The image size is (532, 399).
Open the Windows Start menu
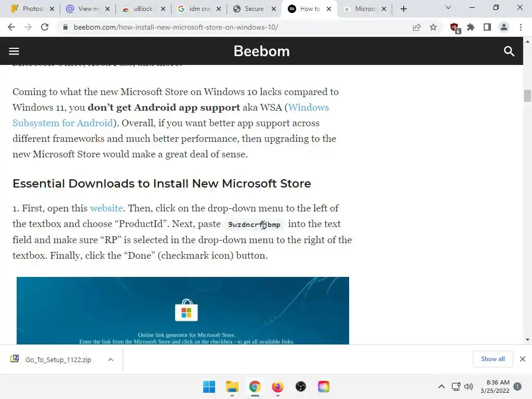click(209, 387)
